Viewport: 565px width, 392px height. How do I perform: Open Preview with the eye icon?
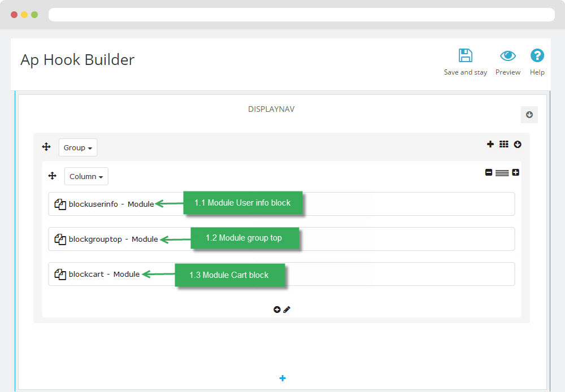click(x=508, y=56)
